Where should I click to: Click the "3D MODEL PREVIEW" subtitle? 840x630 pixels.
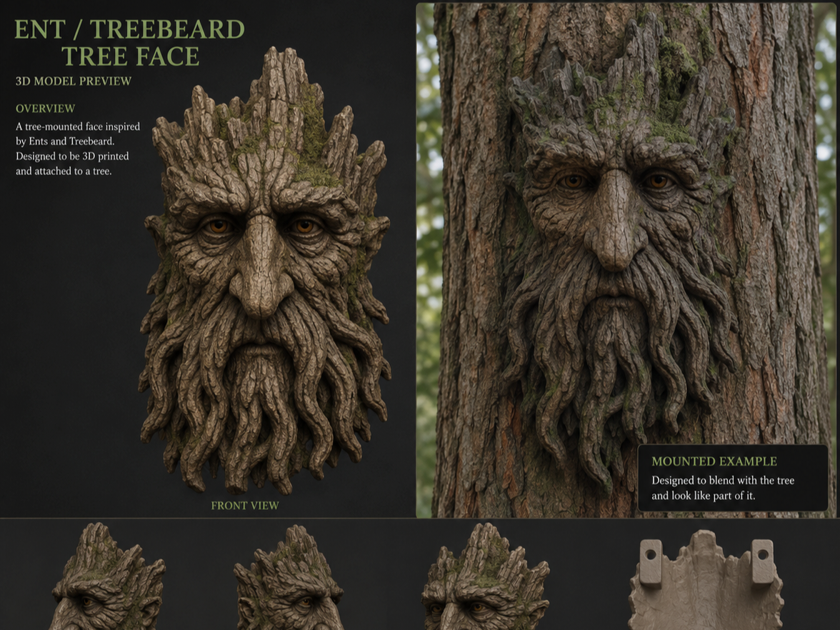(x=74, y=81)
